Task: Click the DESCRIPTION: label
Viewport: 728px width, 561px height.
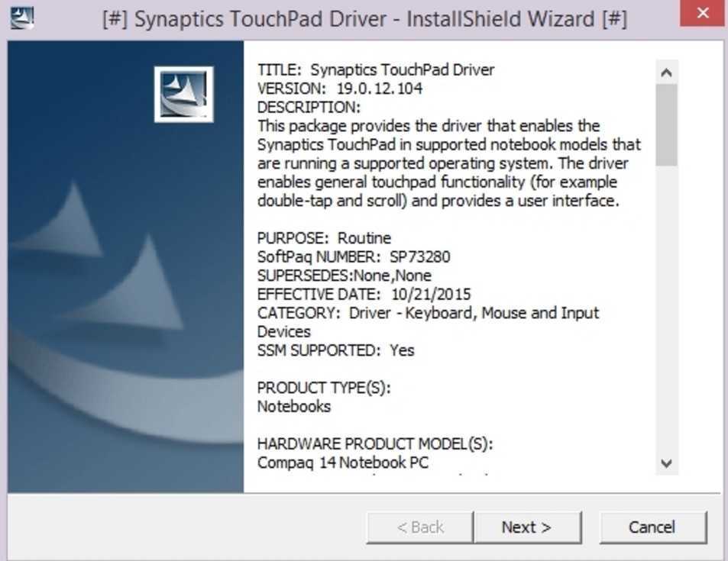Action: click(309, 107)
